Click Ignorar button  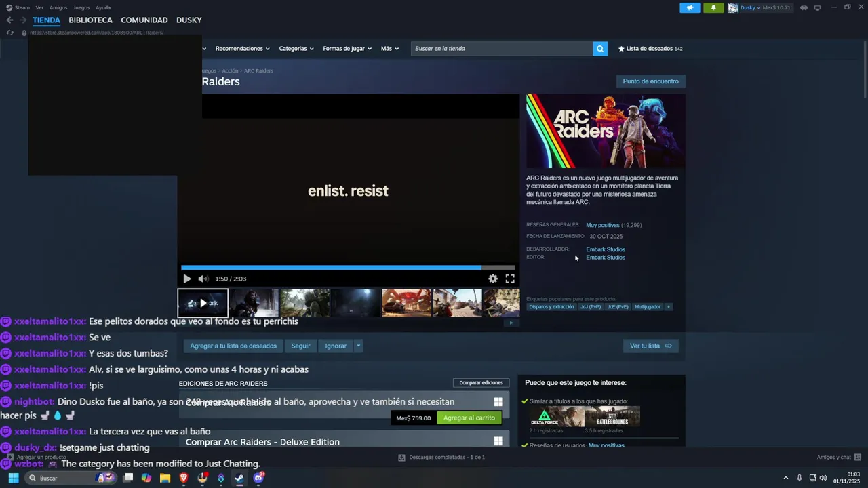[336, 346]
